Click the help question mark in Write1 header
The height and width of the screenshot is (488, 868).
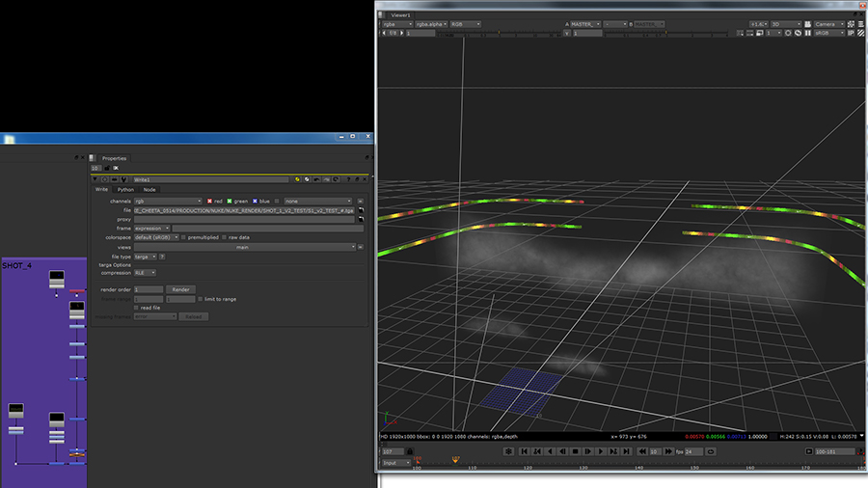[347, 179]
